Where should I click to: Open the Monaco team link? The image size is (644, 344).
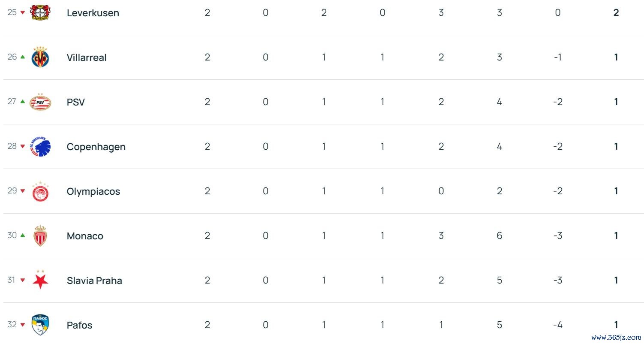click(x=85, y=236)
